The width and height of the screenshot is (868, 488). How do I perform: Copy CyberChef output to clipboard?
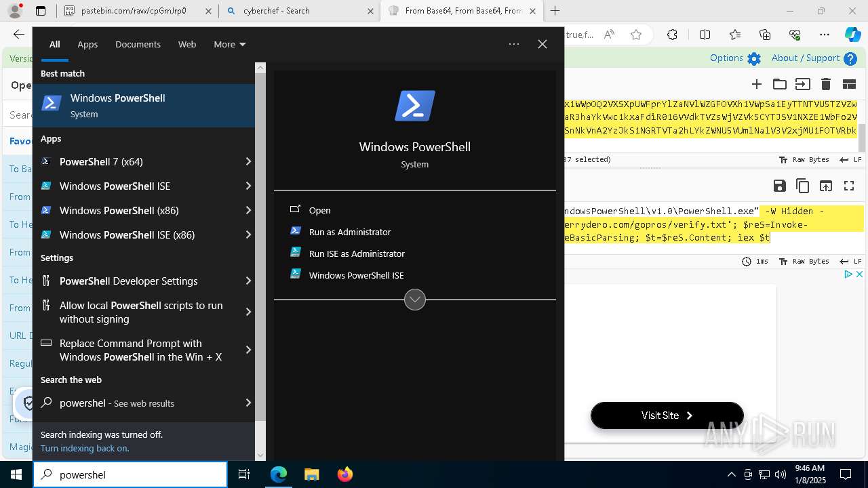(803, 186)
